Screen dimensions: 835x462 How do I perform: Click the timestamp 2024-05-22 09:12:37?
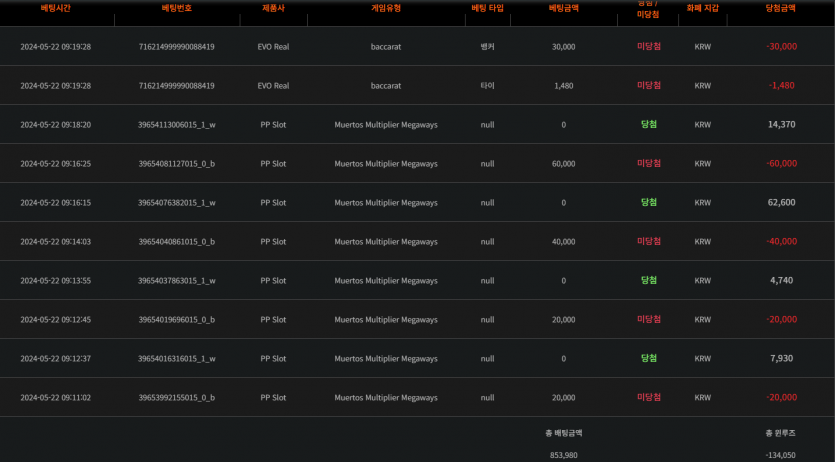pyautogui.click(x=55, y=359)
